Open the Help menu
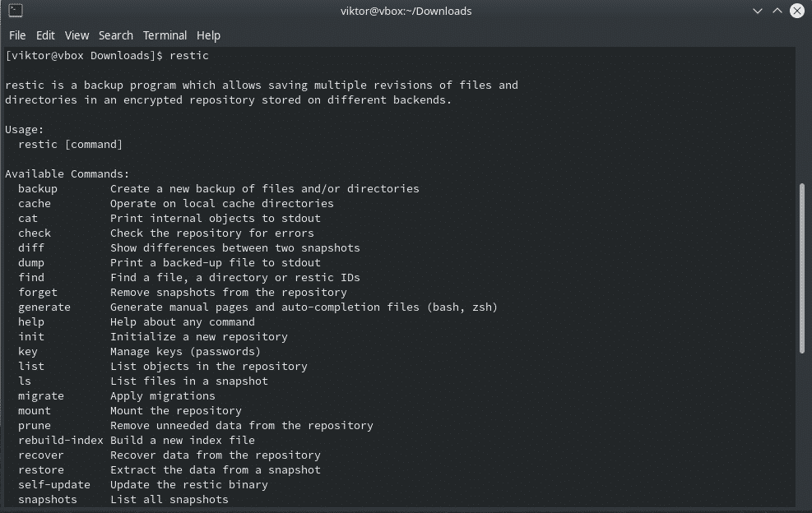Viewport: 812px width, 513px height. [x=208, y=35]
